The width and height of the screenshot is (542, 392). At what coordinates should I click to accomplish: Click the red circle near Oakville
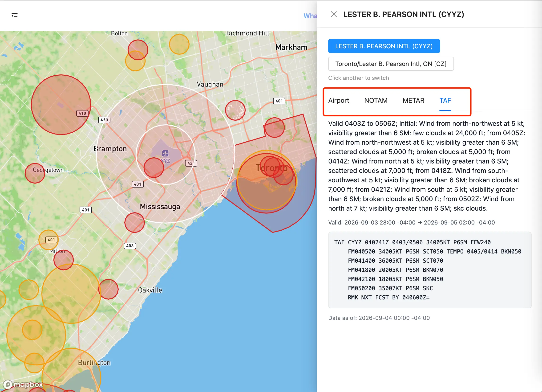tap(108, 289)
